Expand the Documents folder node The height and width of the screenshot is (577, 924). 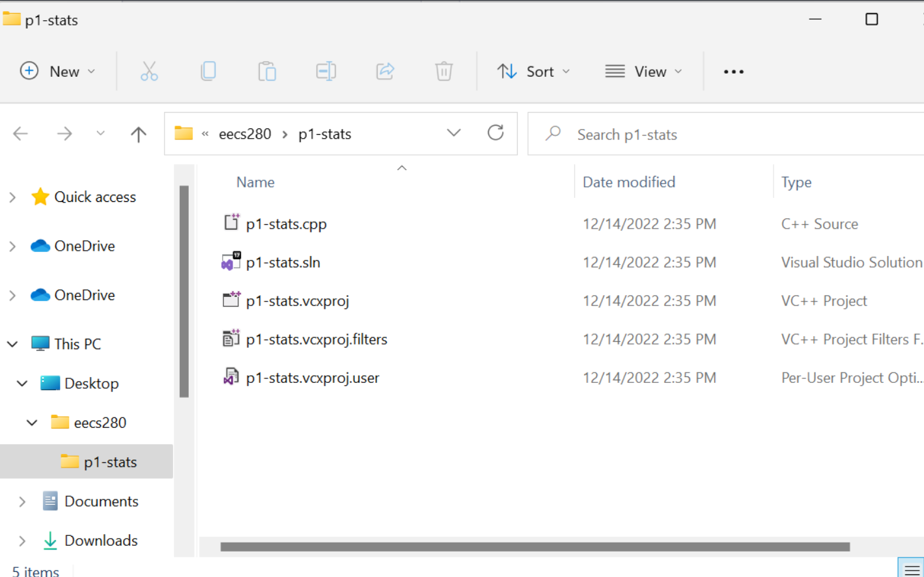click(x=22, y=501)
